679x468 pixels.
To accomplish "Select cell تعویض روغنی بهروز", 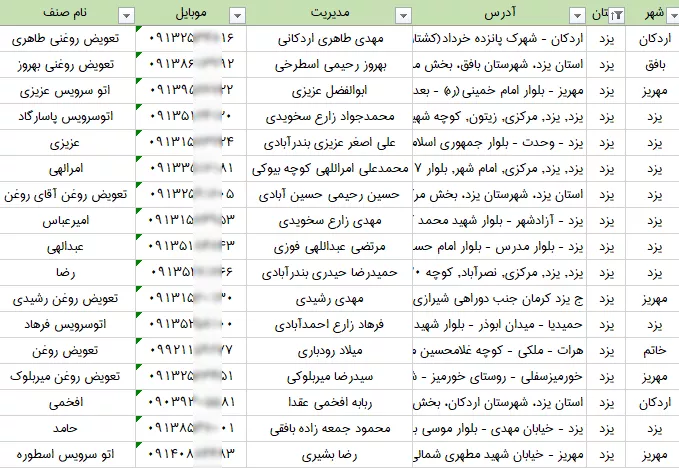I will pos(68,65).
